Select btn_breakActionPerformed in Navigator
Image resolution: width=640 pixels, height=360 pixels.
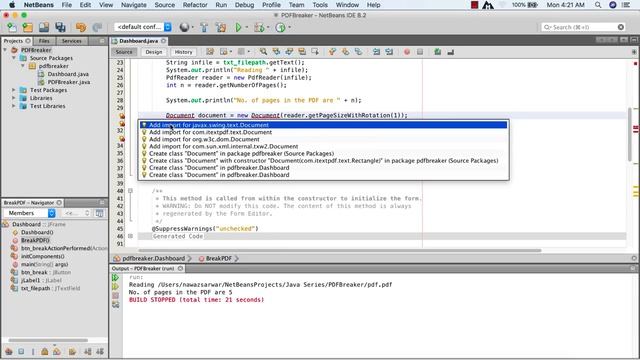[x=64, y=248]
